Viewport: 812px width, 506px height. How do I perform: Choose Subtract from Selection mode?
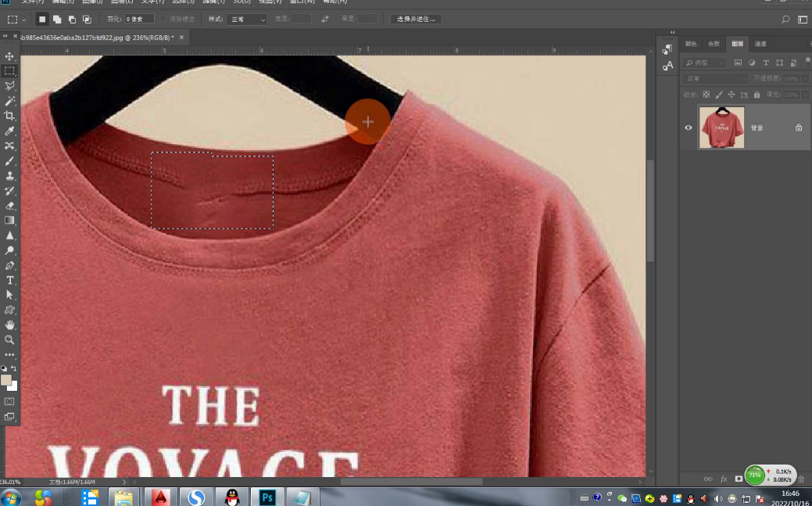pos(72,20)
